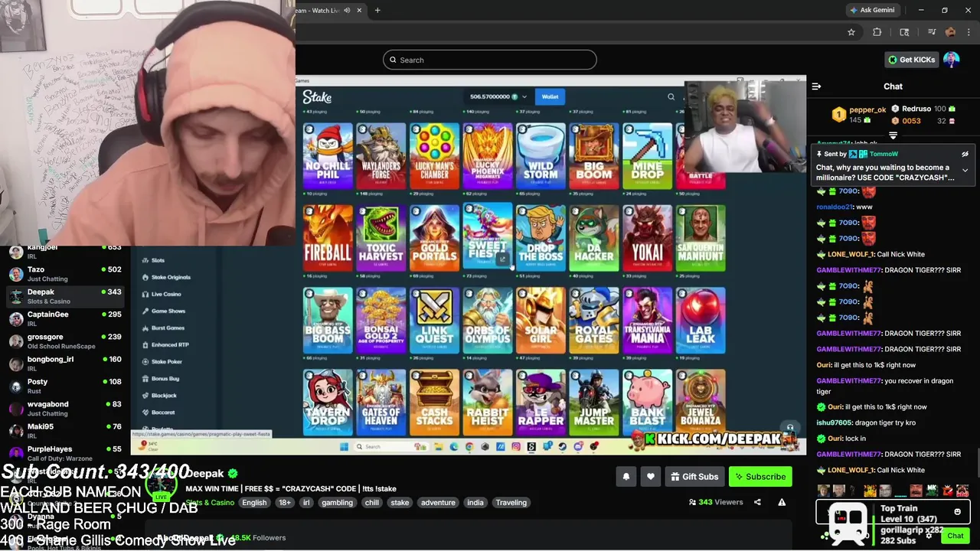This screenshot has width=980, height=551.
Task: Open the No Chill Phil game tile
Action: [x=328, y=156]
